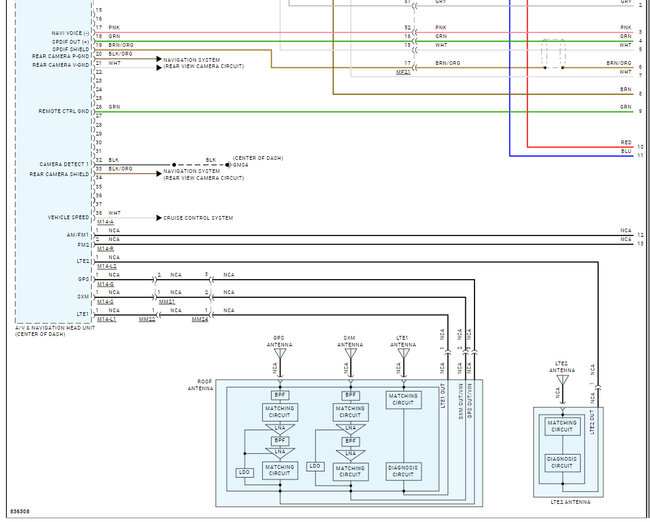Image resolution: width=650 pixels, height=522 pixels.
Task: Click the GM04 ground label
Action: pos(240,165)
